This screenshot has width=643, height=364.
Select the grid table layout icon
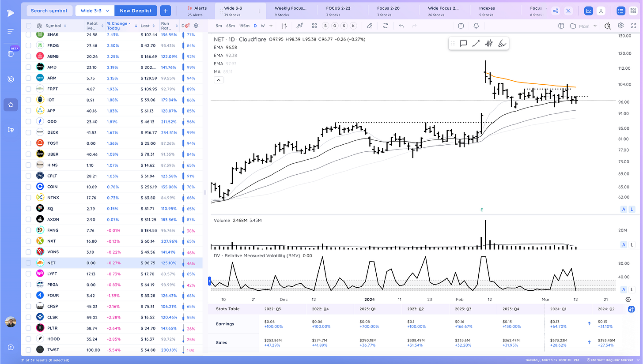coord(634,11)
